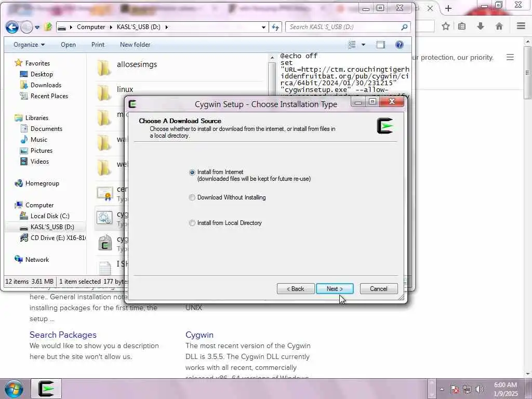Click New folder in Explorer toolbar
This screenshot has height=399, width=532.
click(x=135, y=45)
